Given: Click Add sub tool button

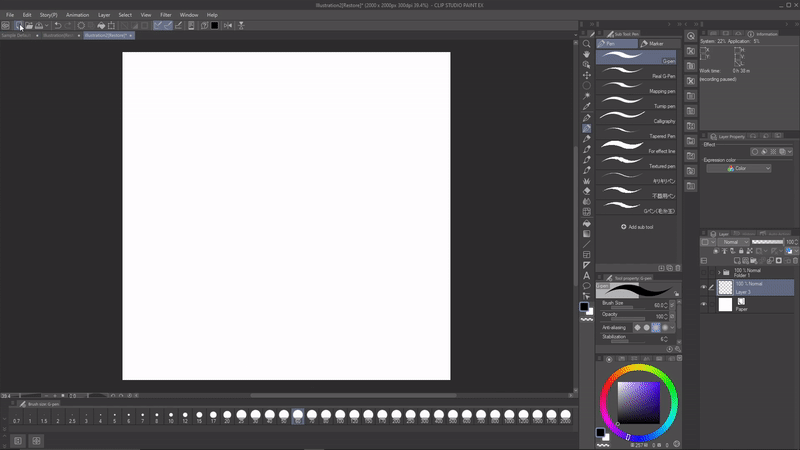Looking at the screenshot, I should 637,227.
